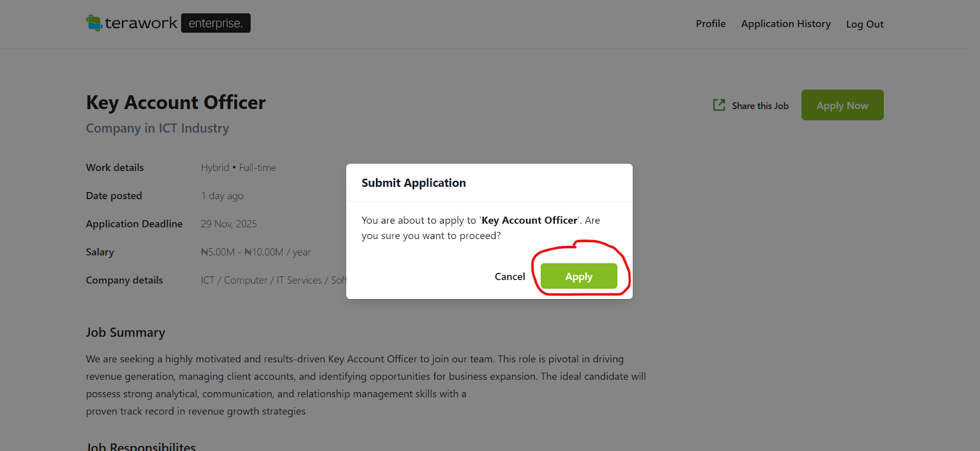
Task: Log Out of the account
Action: 865,25
